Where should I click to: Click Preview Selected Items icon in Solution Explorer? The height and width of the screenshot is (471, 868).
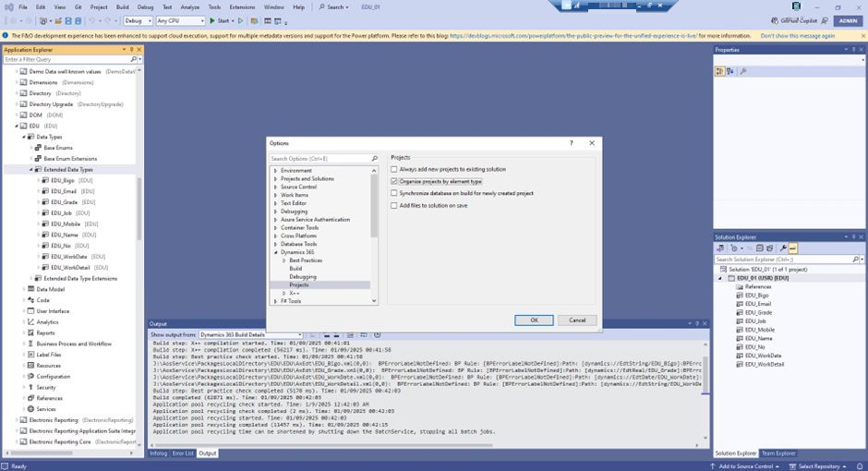pyautogui.click(x=792, y=248)
